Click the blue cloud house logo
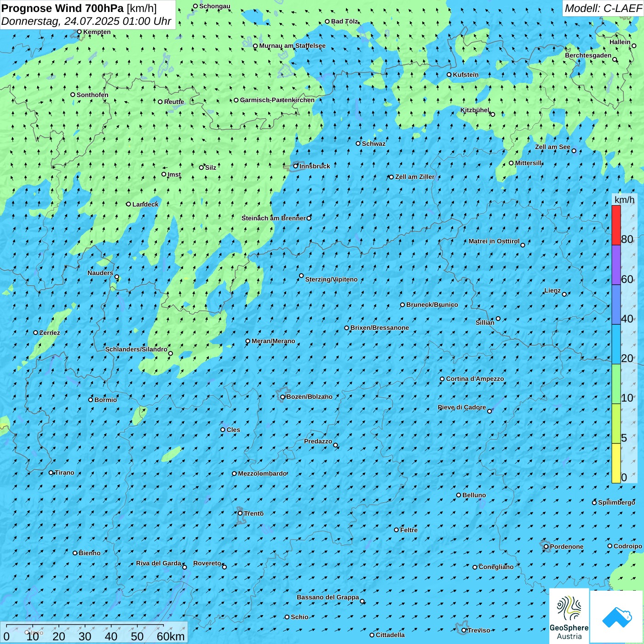The image size is (644, 644). 617,617
